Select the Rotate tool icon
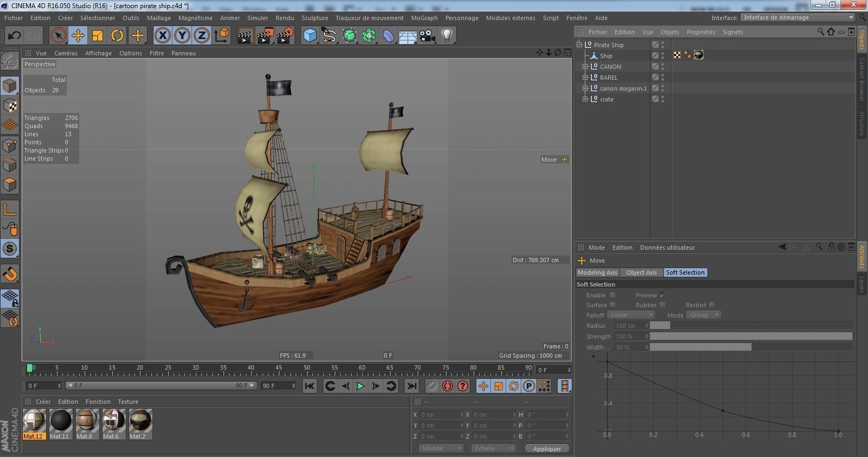The image size is (868, 457). (x=117, y=36)
